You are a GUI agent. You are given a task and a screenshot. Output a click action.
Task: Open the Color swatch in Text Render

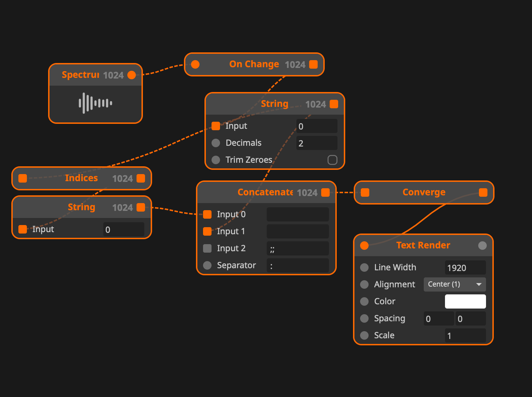[465, 301]
